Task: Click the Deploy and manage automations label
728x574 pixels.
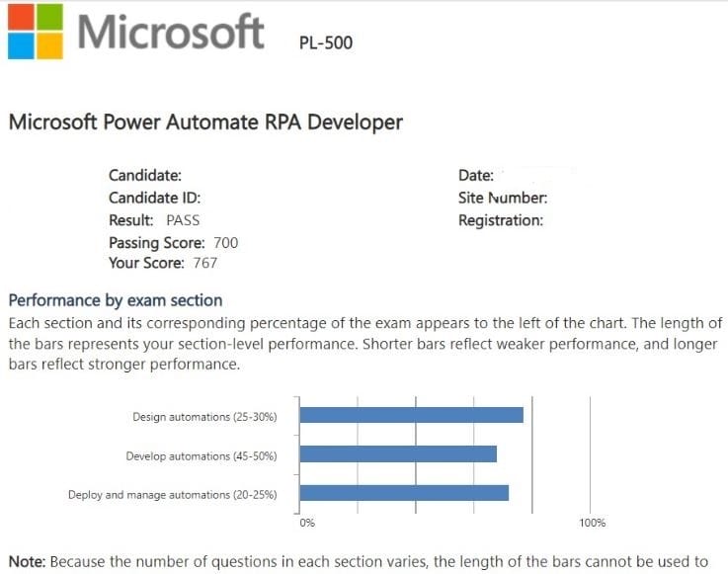Action: pyautogui.click(x=172, y=495)
